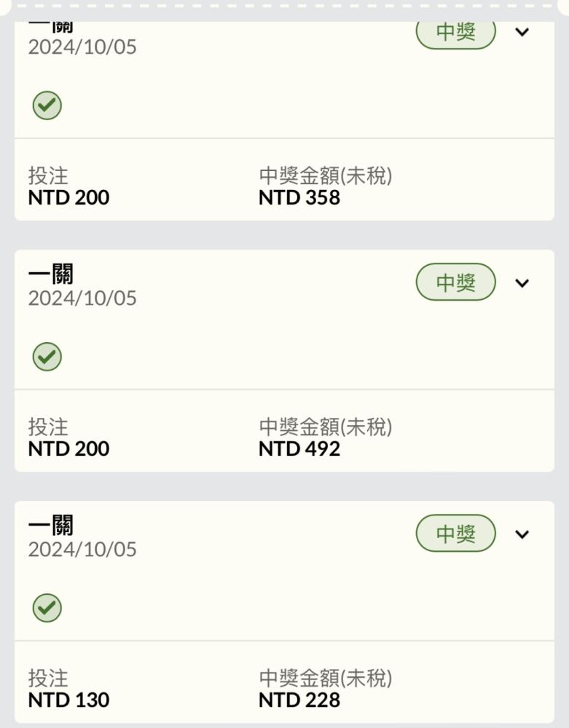Click the NTD 130 bet amount

pos(68,700)
